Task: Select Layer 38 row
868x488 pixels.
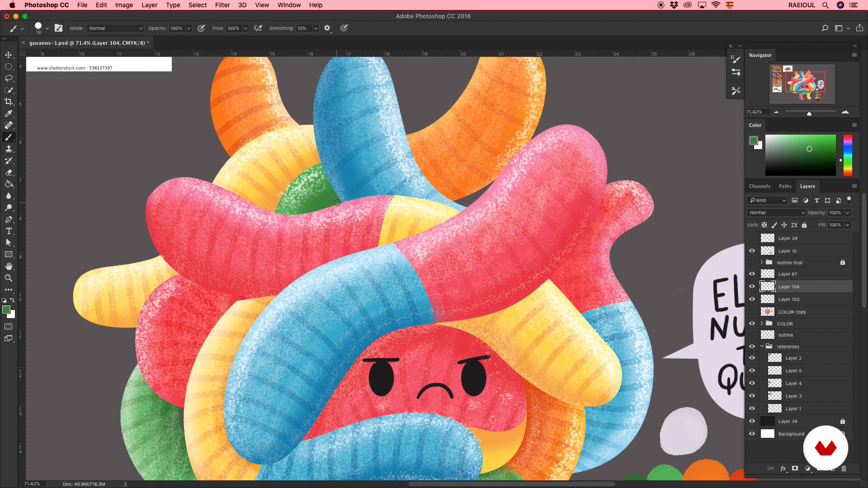Action: coord(799,421)
